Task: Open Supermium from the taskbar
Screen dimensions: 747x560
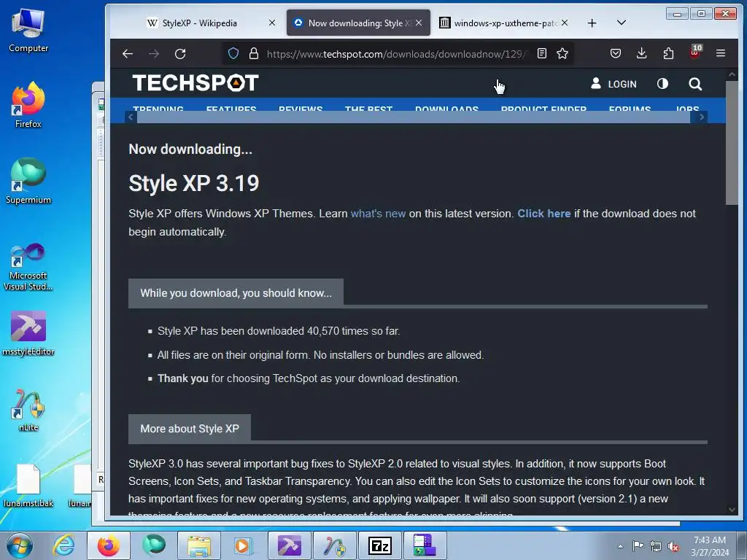Action: 154,545
